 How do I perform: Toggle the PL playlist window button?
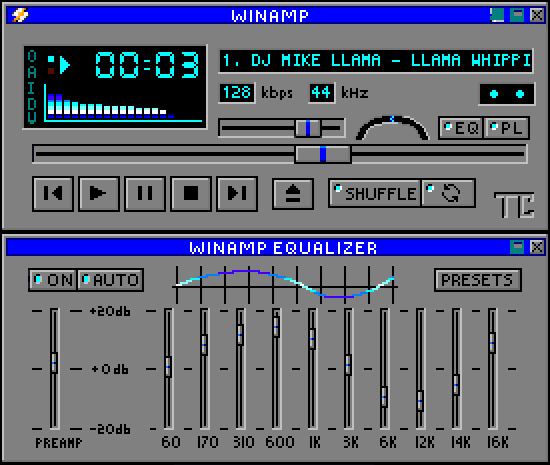[x=507, y=128]
